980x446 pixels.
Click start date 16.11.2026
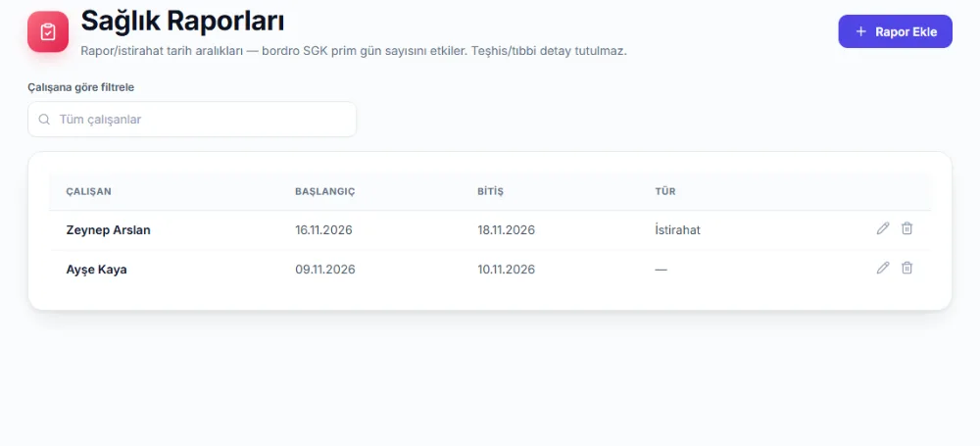(323, 230)
